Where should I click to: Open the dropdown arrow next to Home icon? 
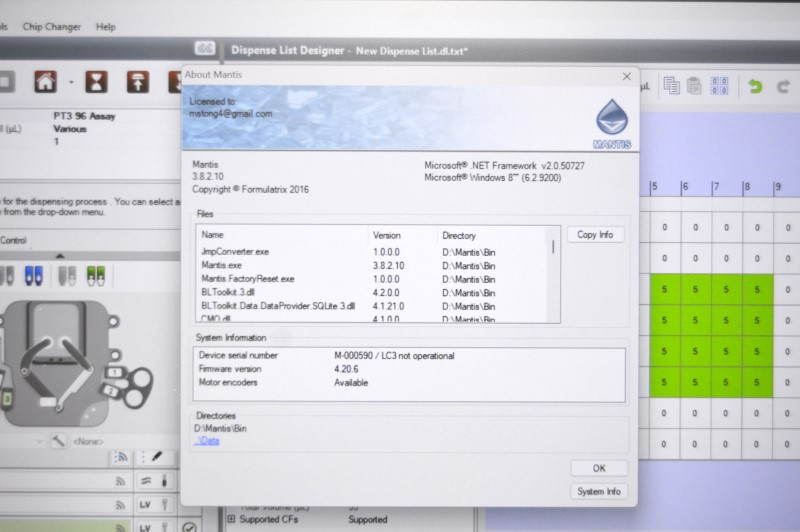[x=71, y=82]
